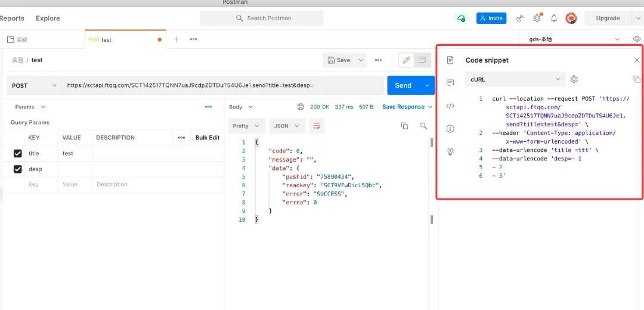
Task: Toggle the environment quick look eye icon
Action: (x=636, y=39)
